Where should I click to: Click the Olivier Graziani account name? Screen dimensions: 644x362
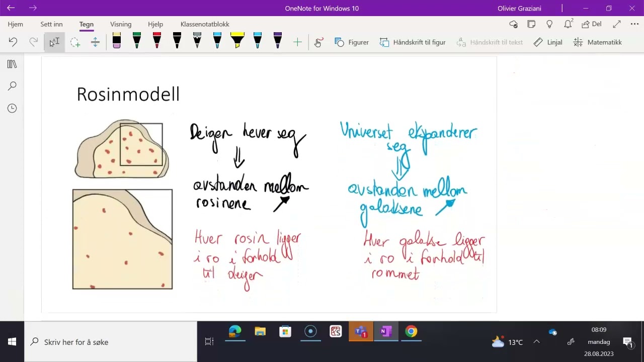pos(519,8)
